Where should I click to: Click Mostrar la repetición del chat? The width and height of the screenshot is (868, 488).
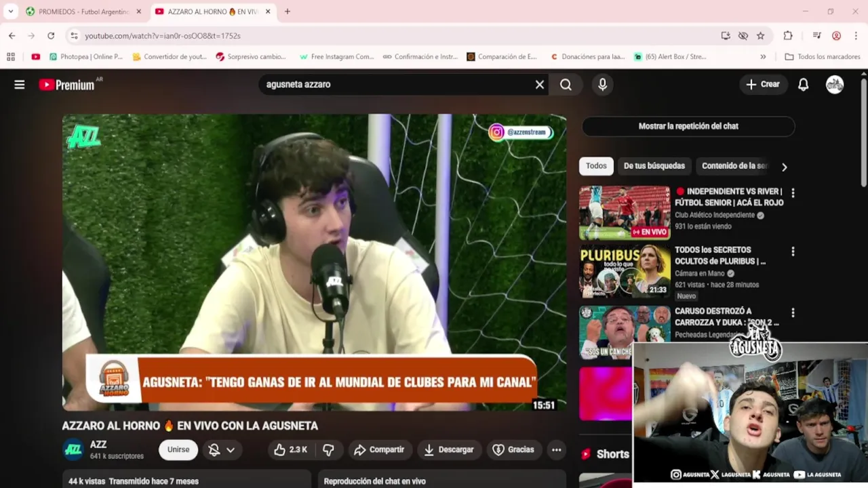(x=688, y=126)
